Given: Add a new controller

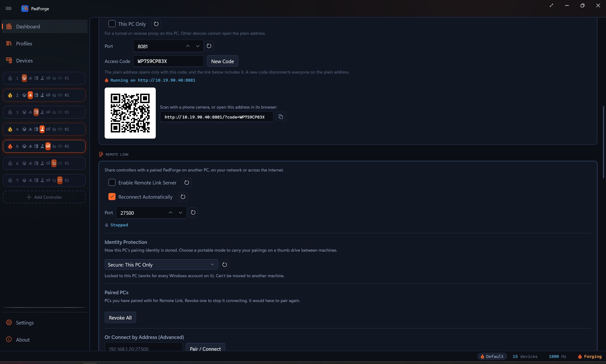Looking at the screenshot, I should click(44, 197).
